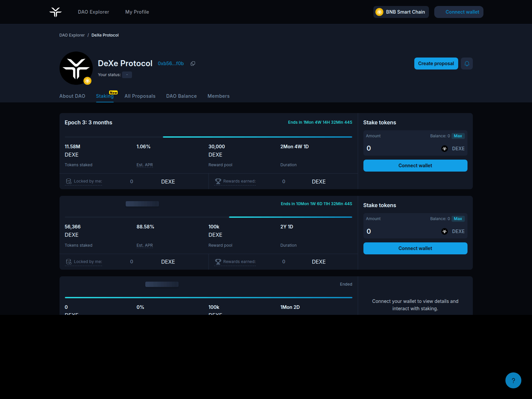The width and height of the screenshot is (532, 399).
Task: Open the DAO Explorer nav item
Action: (x=93, y=12)
